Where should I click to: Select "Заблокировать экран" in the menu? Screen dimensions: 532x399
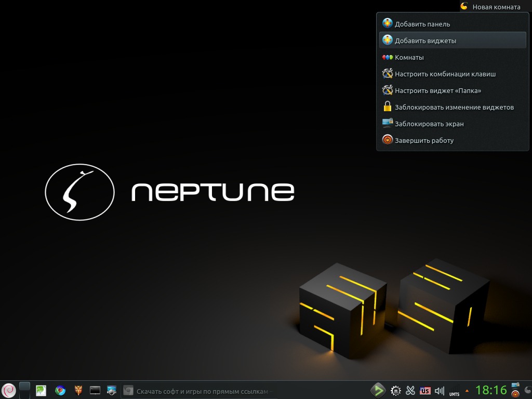(x=453, y=124)
